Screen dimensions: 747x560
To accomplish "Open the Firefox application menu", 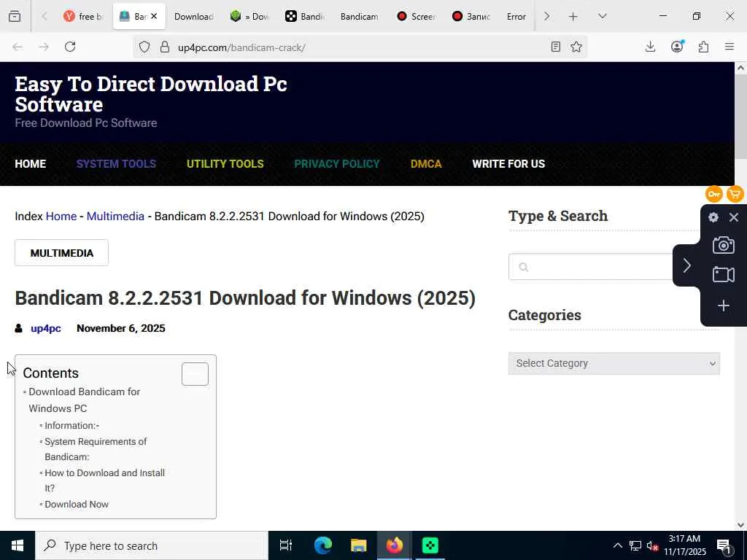I will tap(729, 47).
